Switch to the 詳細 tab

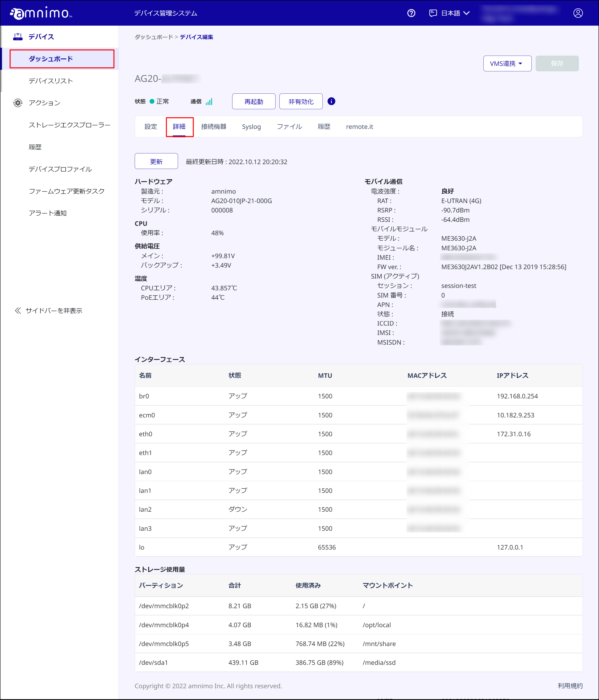[179, 127]
